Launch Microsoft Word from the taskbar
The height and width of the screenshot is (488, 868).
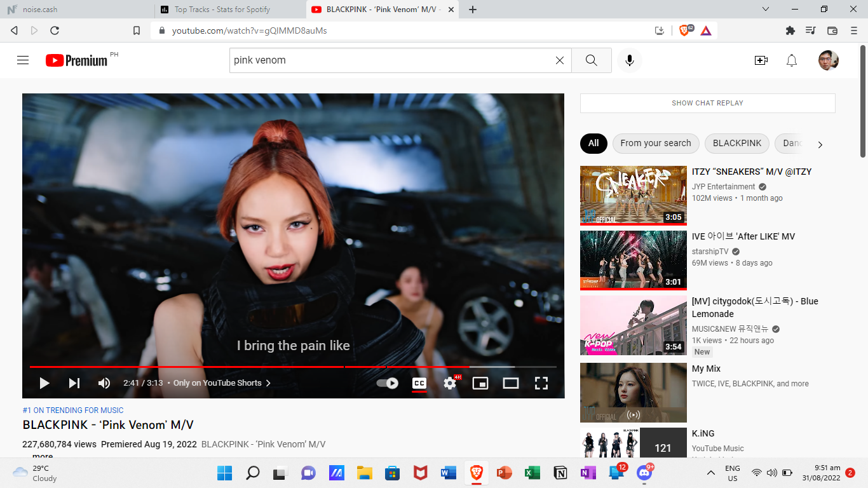coord(448,473)
